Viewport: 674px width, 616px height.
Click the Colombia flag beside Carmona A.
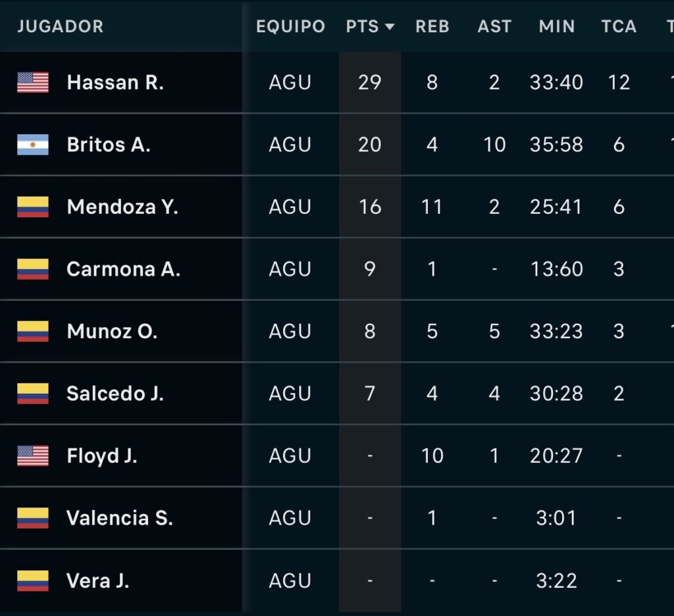(33, 269)
